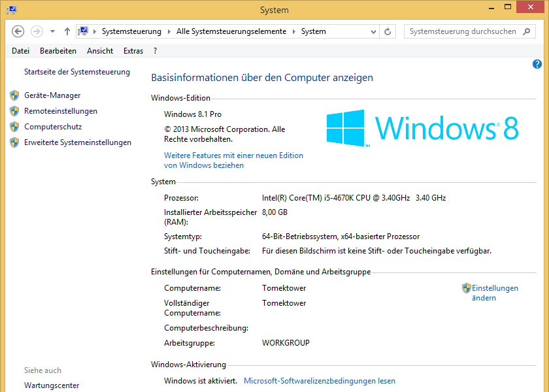Click Basisinformationen über den Computer anzeigen heading
Screen dimensions: 549x392
point(262,78)
